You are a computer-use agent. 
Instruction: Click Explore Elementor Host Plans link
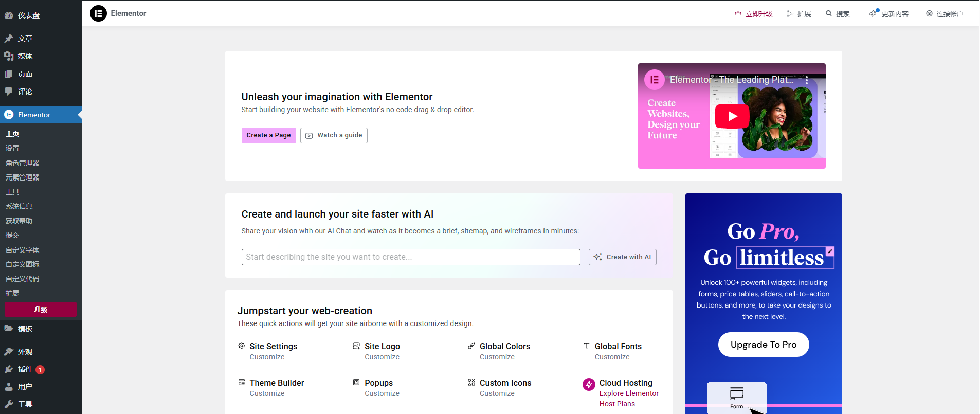click(629, 399)
